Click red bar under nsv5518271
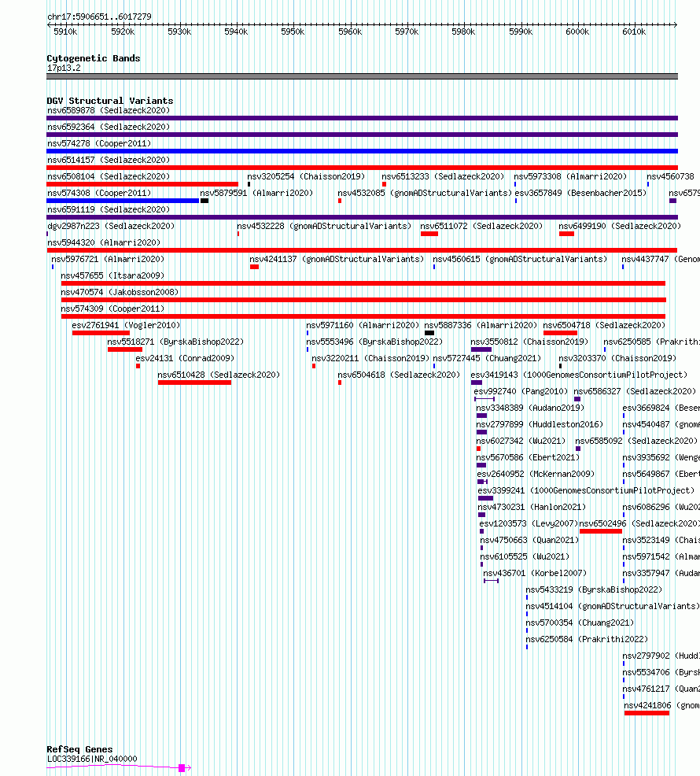The height and width of the screenshot is (776, 700). point(125,349)
